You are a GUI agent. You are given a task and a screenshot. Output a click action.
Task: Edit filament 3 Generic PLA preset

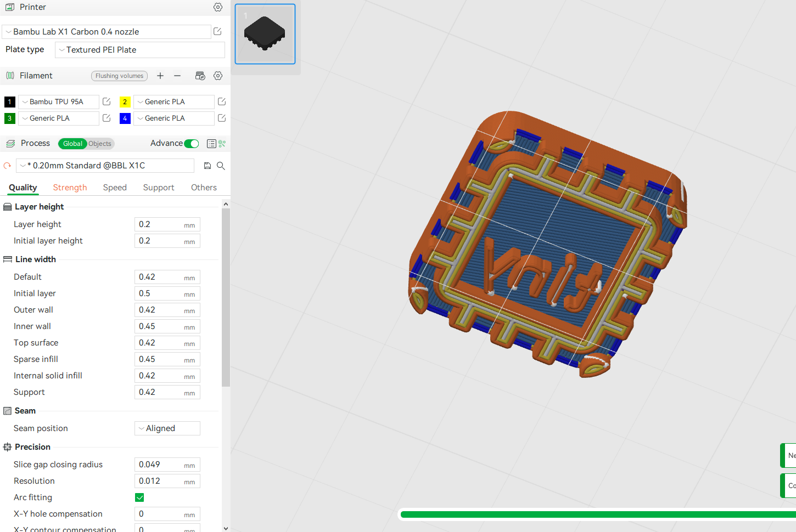[106, 118]
